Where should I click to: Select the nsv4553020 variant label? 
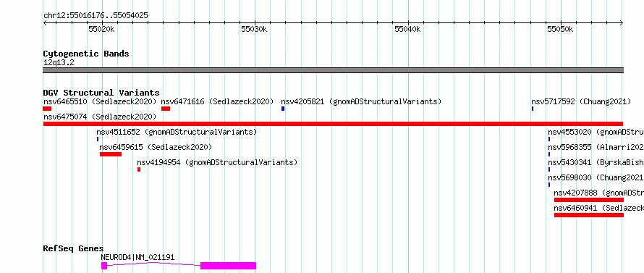coord(596,132)
